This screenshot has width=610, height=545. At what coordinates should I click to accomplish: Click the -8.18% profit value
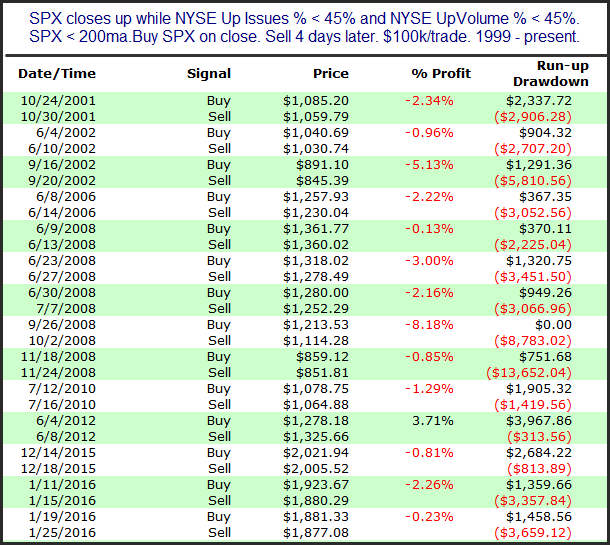[429, 325]
